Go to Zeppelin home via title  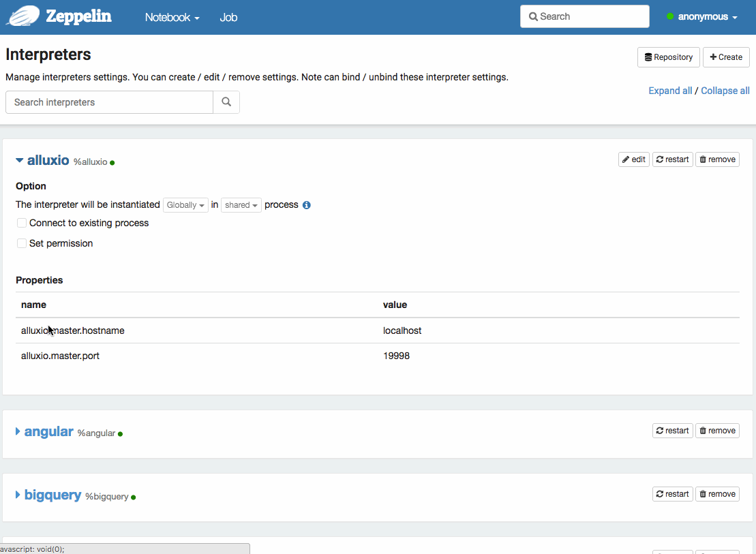78,16
